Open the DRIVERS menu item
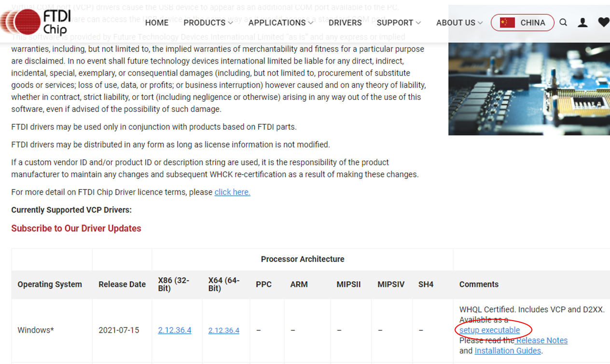 [345, 23]
